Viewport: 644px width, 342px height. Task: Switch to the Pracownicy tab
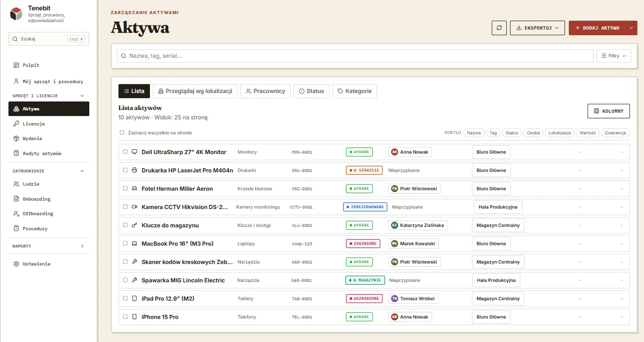click(266, 91)
